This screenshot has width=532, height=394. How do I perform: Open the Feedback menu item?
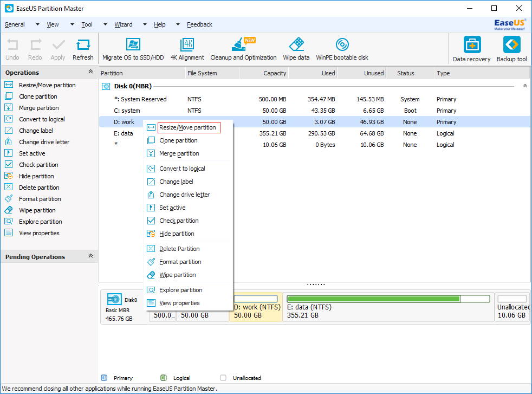click(199, 24)
